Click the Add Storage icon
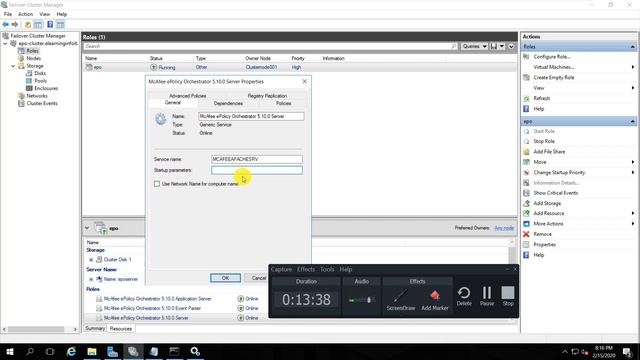 (x=526, y=203)
